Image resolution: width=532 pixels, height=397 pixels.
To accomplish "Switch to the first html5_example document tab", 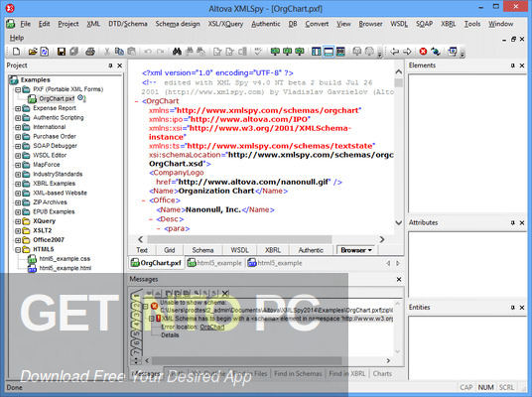I will (215, 263).
